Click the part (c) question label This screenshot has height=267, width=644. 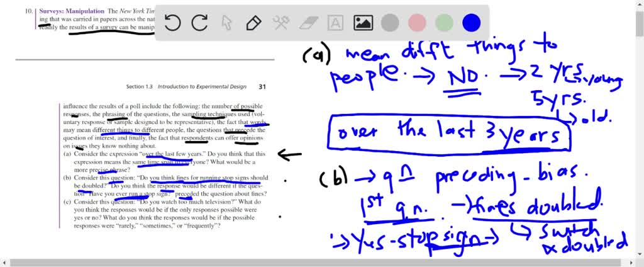[67, 202]
